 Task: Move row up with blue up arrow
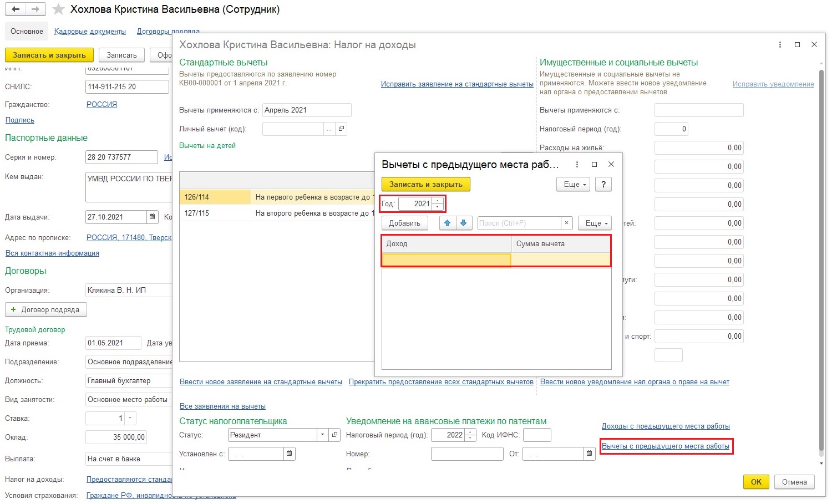tap(448, 223)
